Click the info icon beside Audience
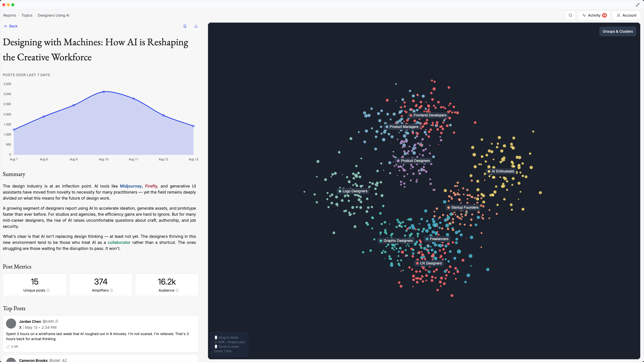This screenshot has width=644, height=362. click(x=177, y=290)
